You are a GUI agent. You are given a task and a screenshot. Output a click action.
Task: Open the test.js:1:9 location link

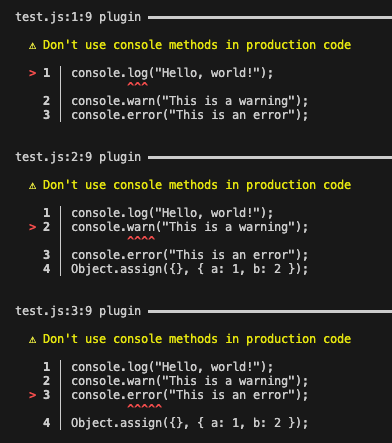coord(54,17)
